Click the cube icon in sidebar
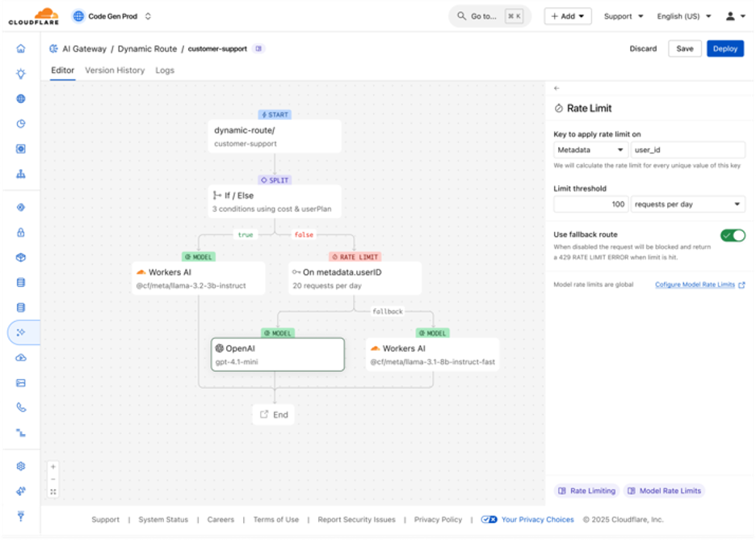The width and height of the screenshot is (756, 540). point(21,257)
